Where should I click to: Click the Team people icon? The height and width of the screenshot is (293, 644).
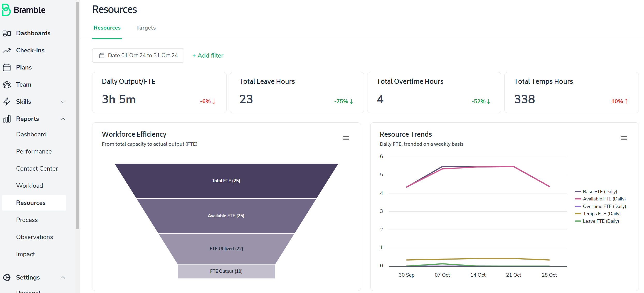click(7, 85)
